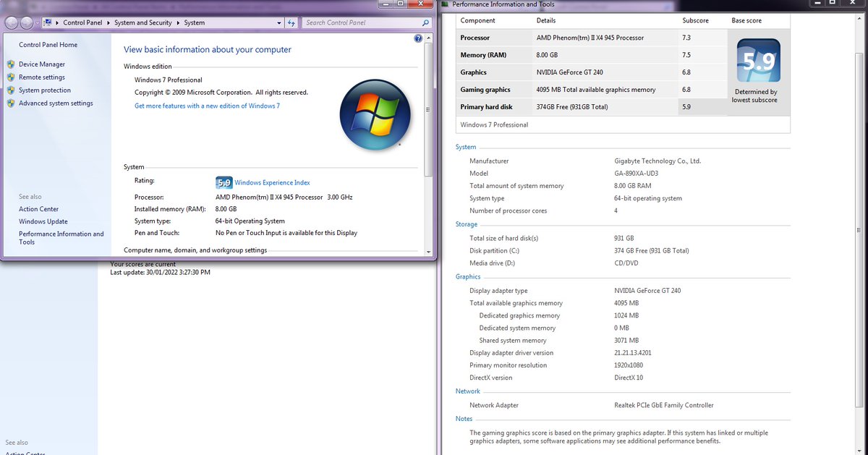Click the scroll up arrow in System window
This screenshot has height=455, width=868.
pos(428,38)
